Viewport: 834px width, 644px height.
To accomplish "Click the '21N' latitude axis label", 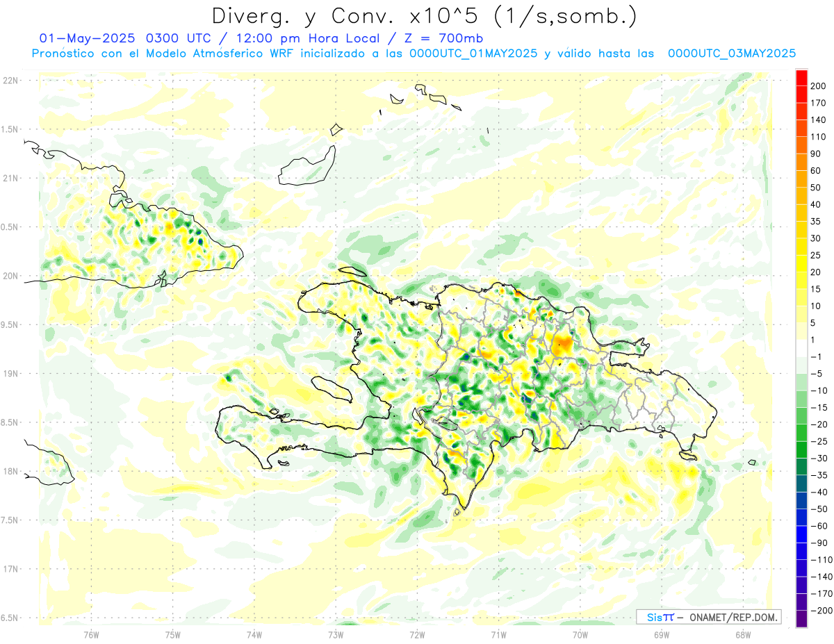I will point(10,178).
